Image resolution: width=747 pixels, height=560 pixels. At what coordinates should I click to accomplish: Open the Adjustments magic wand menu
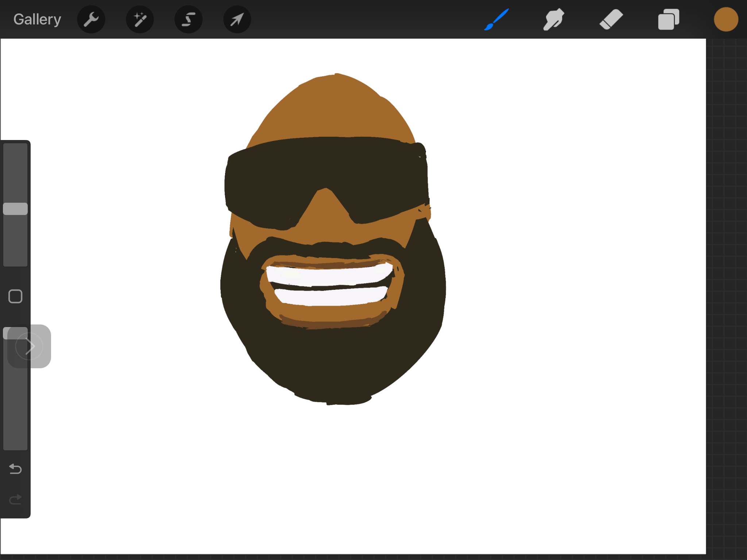140,19
